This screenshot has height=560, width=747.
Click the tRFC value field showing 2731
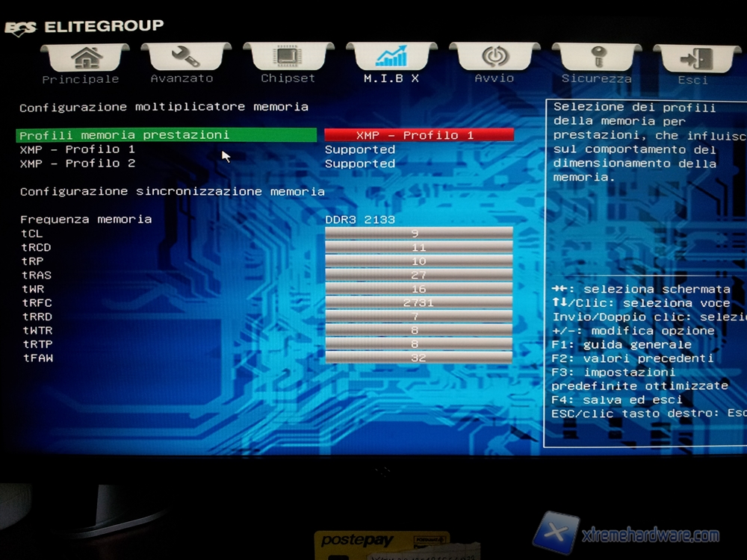click(418, 302)
